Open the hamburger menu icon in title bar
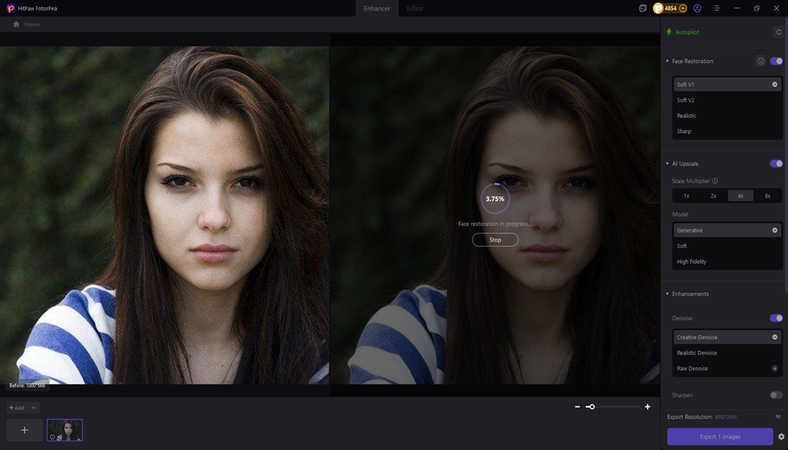 click(717, 9)
